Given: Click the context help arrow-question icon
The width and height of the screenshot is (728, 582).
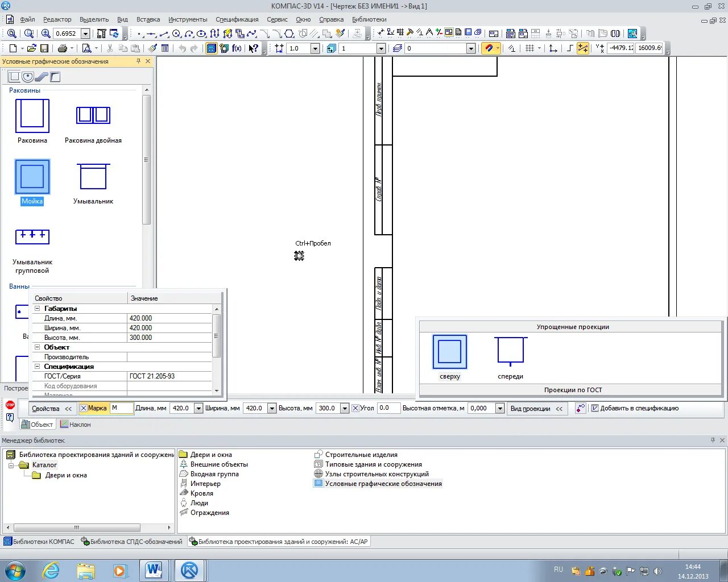Looking at the screenshot, I should [254, 48].
